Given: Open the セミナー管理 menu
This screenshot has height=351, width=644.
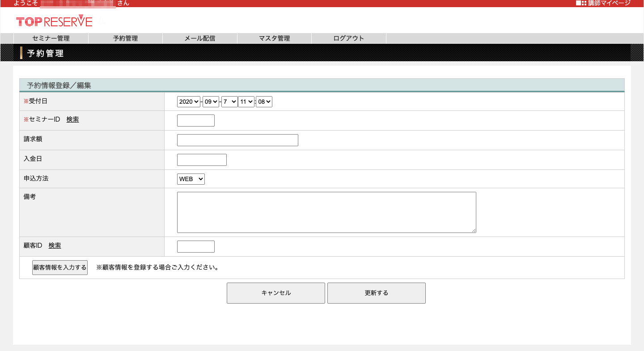Looking at the screenshot, I should [51, 38].
